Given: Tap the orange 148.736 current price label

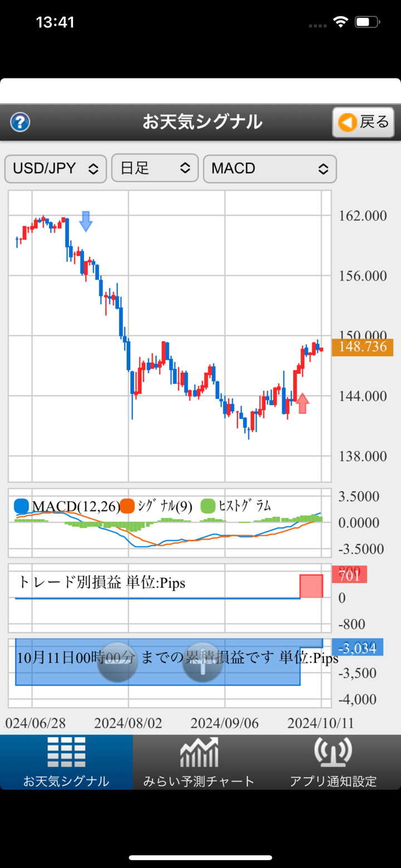Looking at the screenshot, I should [362, 347].
